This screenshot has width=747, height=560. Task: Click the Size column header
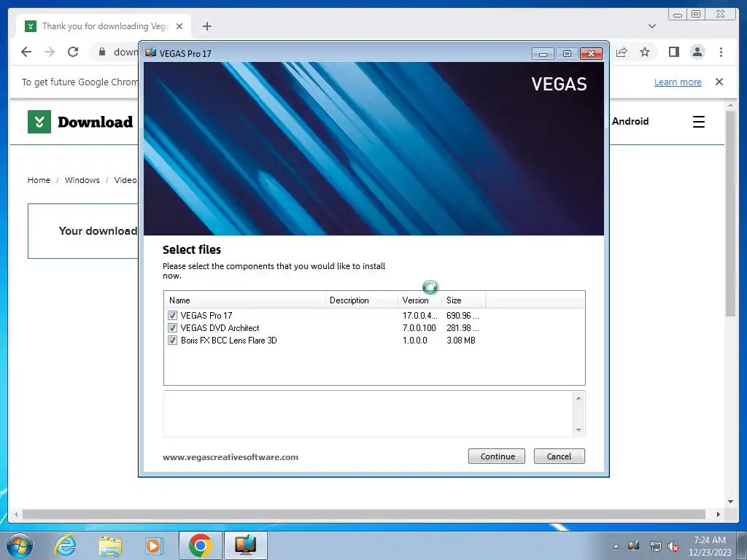click(464, 300)
